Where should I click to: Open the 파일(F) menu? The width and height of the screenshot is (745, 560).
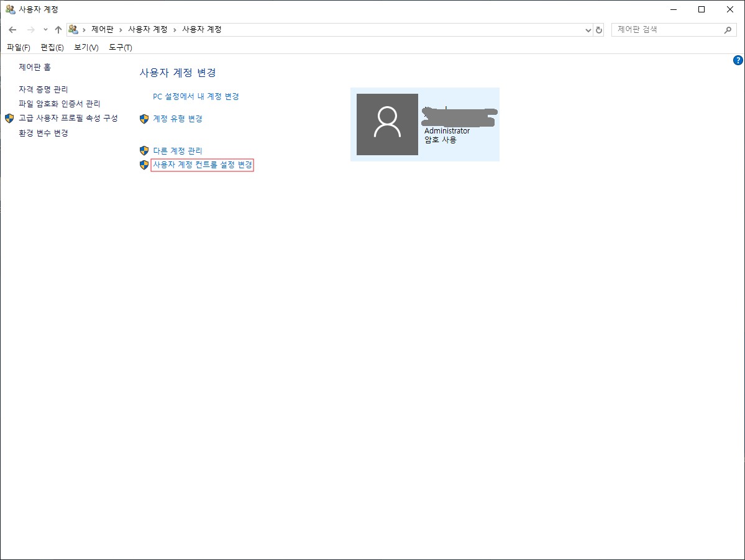pos(19,47)
